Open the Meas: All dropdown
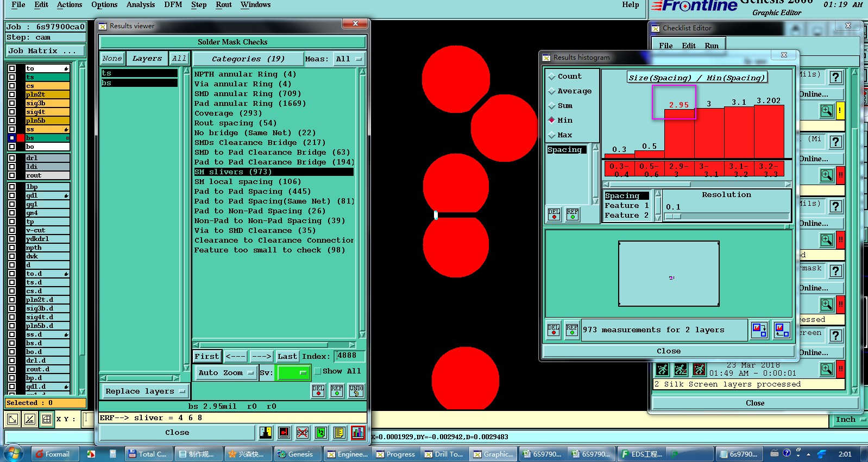The width and height of the screenshot is (868, 462). 349,59
